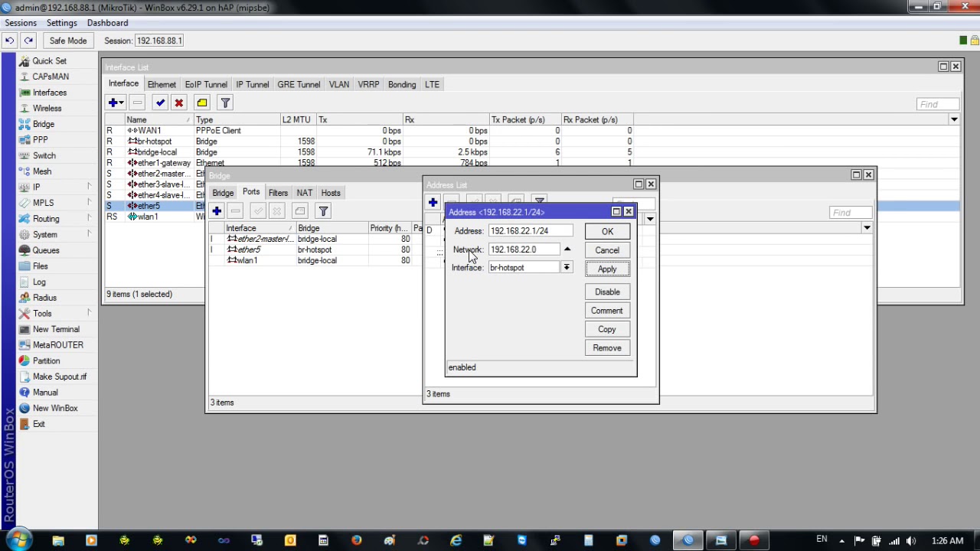Expand the IP submenu

(x=54, y=187)
